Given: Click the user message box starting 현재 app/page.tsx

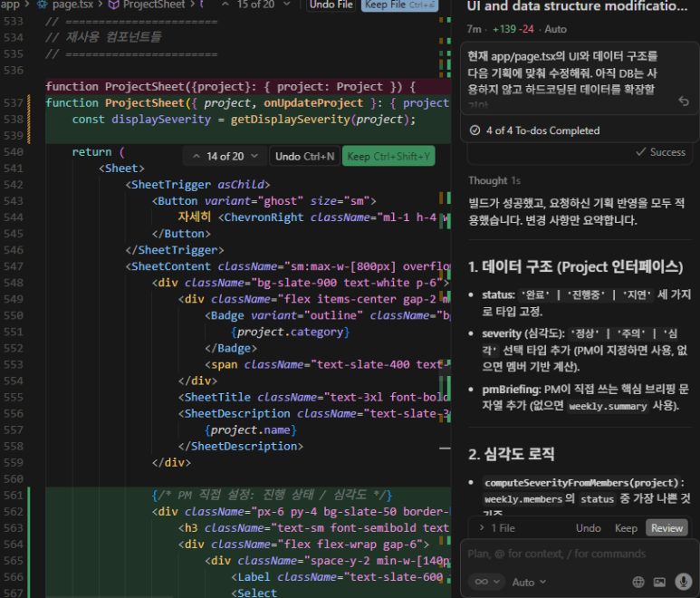Looking at the screenshot, I should click(x=580, y=78).
